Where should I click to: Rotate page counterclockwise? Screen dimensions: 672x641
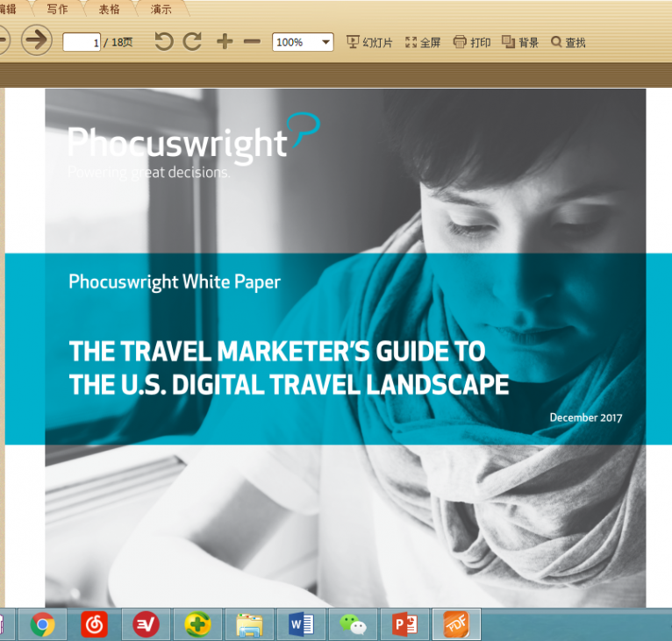coord(163,41)
